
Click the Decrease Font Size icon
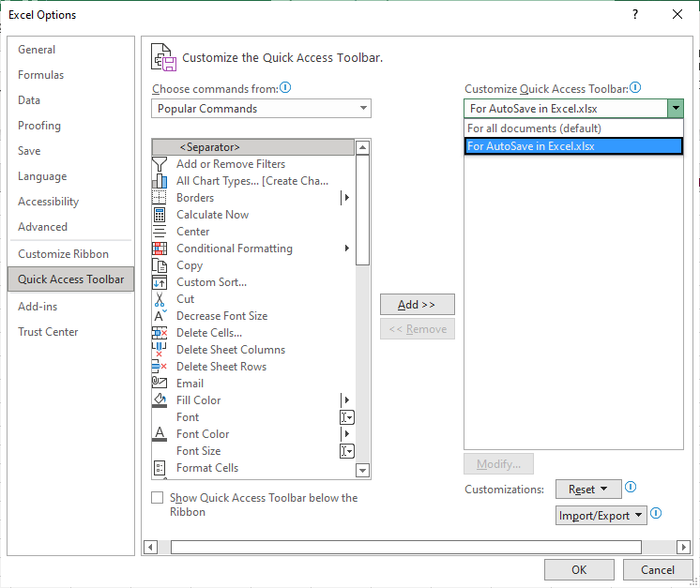[160, 316]
